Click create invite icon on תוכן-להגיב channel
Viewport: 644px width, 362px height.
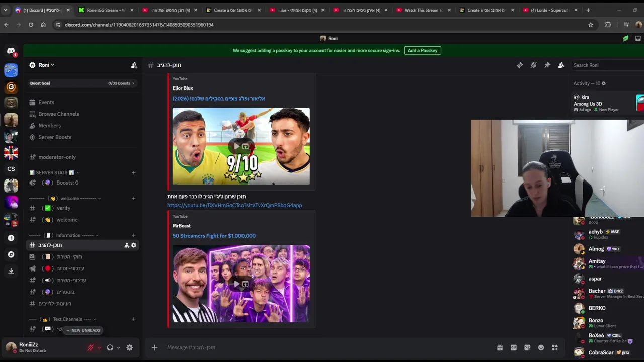[127, 245]
